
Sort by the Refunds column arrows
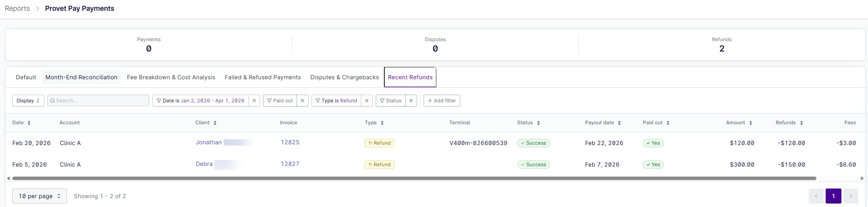tap(801, 123)
